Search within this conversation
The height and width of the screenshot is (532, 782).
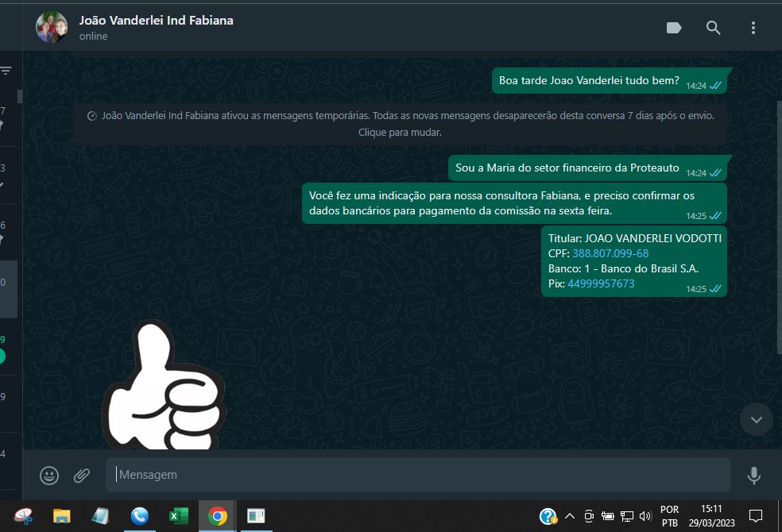click(714, 28)
